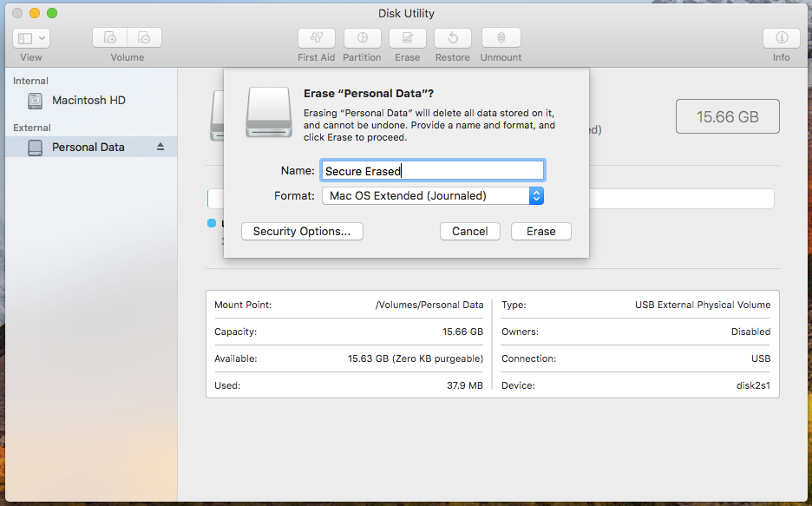Image resolution: width=812 pixels, height=506 pixels.
Task: Minimize the Disk Utility window
Action: pyautogui.click(x=35, y=14)
